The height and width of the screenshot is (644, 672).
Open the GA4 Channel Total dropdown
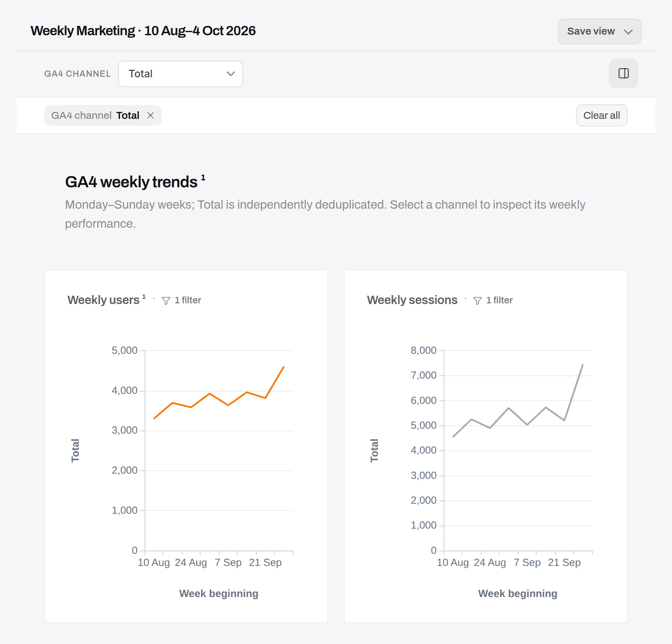click(x=180, y=74)
